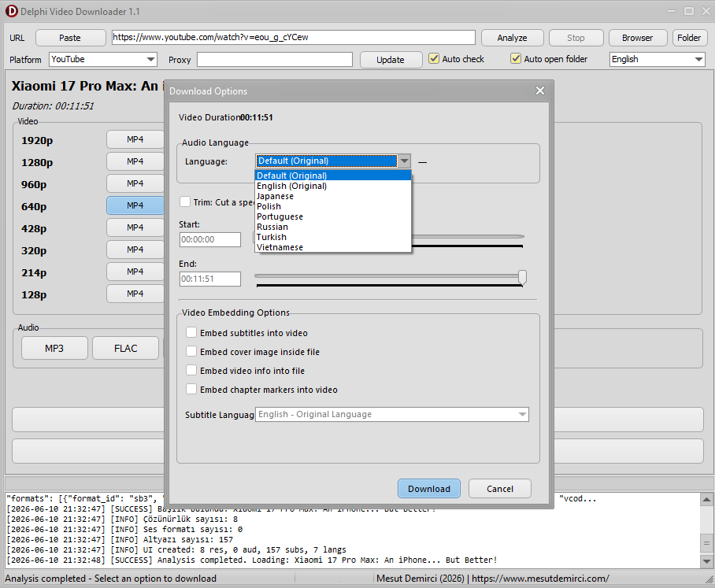Click the mesutdemirci.com status bar link

[x=540, y=579]
